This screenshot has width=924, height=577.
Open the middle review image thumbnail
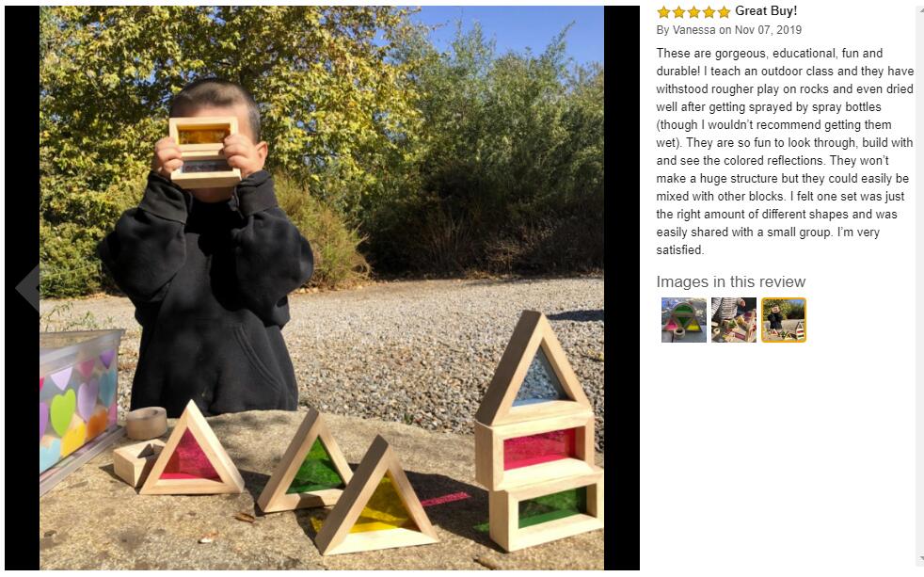point(734,320)
